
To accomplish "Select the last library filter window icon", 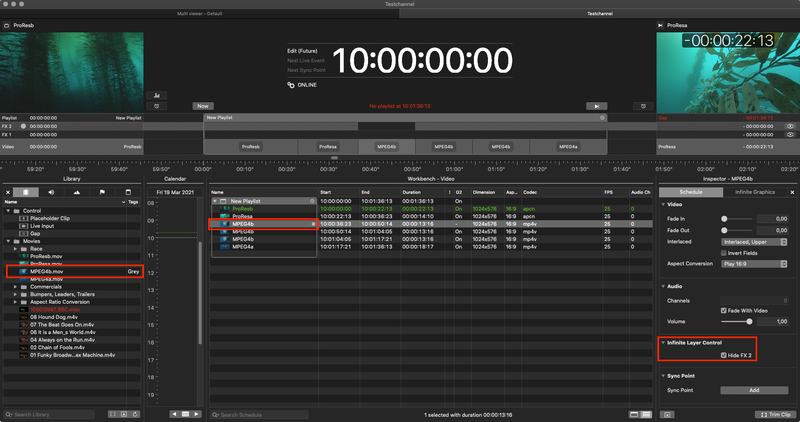I will [x=128, y=192].
